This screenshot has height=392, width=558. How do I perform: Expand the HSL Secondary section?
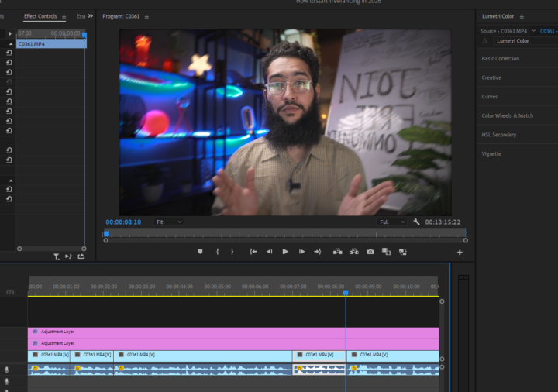click(498, 135)
